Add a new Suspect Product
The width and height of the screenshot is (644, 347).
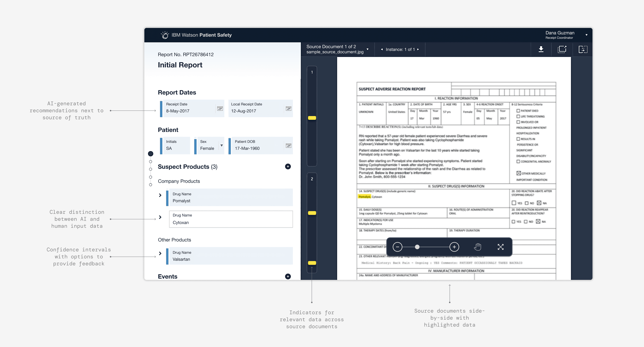[x=288, y=167]
